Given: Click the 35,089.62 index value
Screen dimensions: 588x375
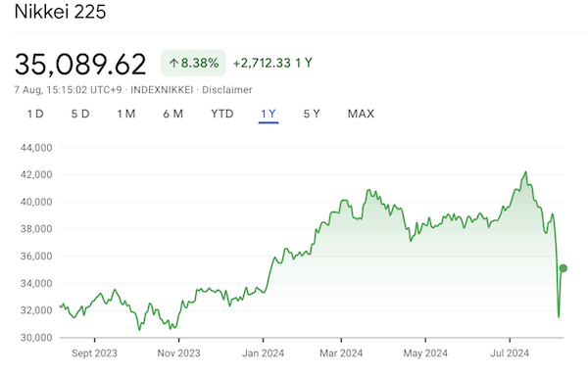Looking at the screenshot, I should [80, 65].
